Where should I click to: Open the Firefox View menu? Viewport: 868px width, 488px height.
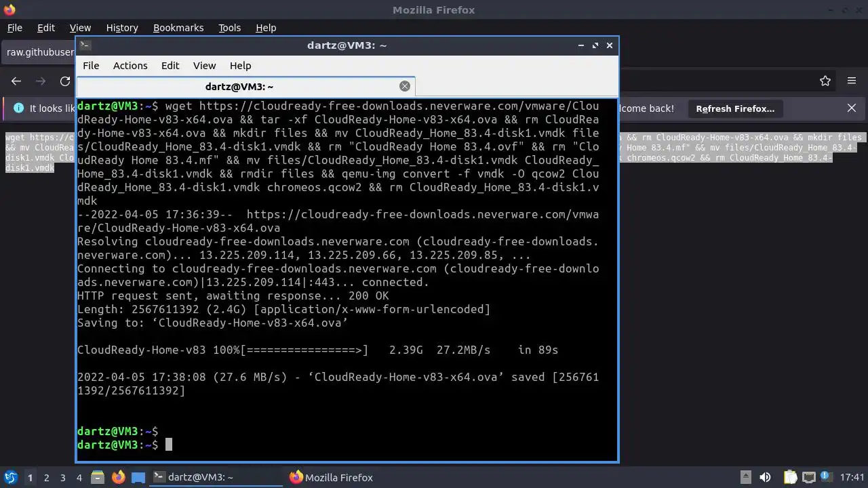pyautogui.click(x=80, y=28)
